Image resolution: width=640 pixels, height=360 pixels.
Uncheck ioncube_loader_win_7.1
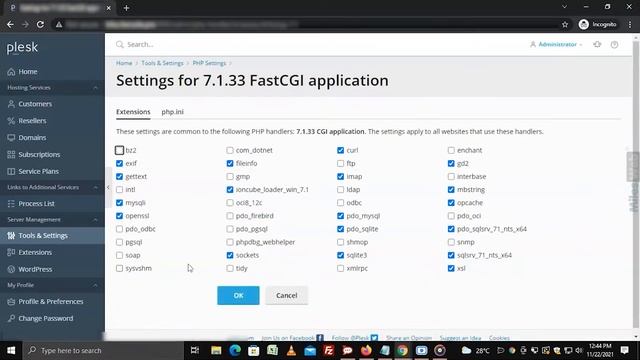pyautogui.click(x=230, y=189)
